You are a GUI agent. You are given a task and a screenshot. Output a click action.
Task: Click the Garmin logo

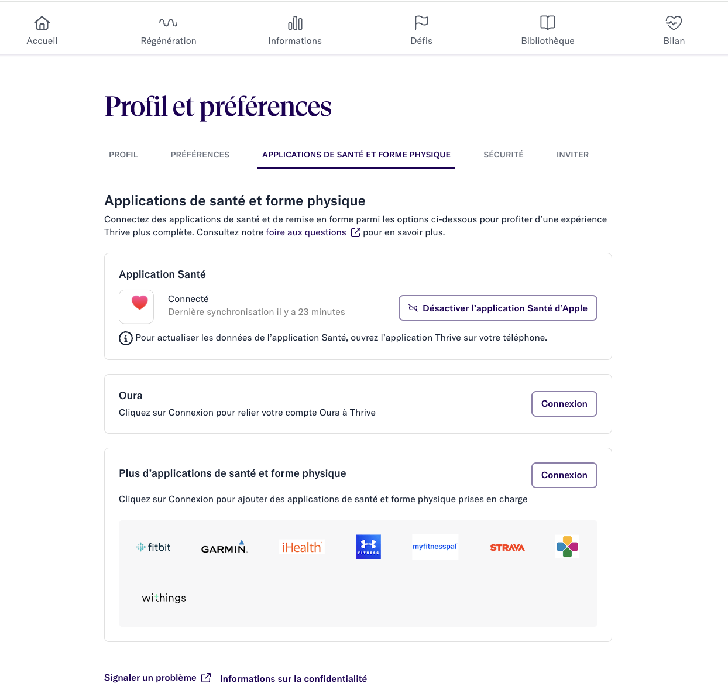(224, 547)
